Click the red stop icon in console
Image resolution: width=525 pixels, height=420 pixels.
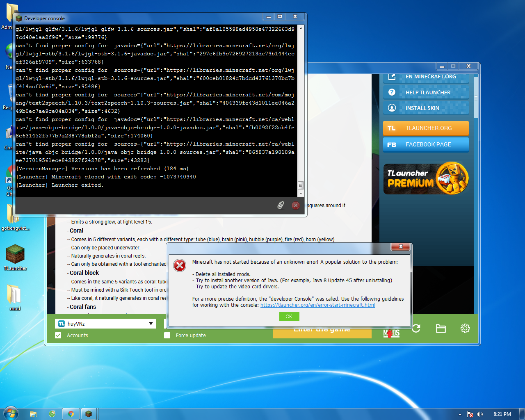pos(295,205)
